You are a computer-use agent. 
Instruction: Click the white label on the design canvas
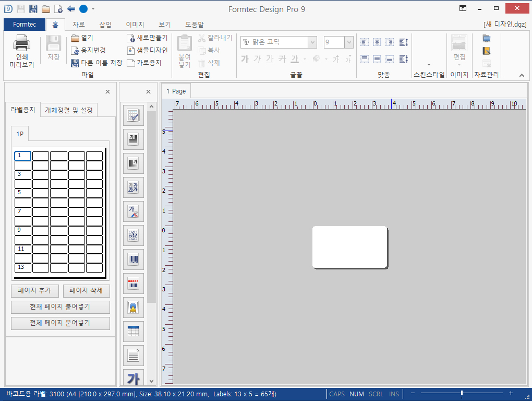click(x=350, y=247)
